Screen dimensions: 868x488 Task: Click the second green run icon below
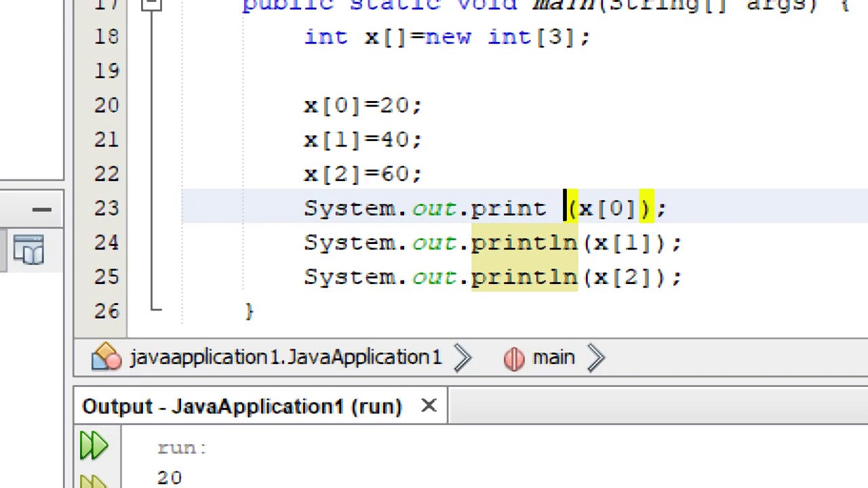[x=94, y=481]
